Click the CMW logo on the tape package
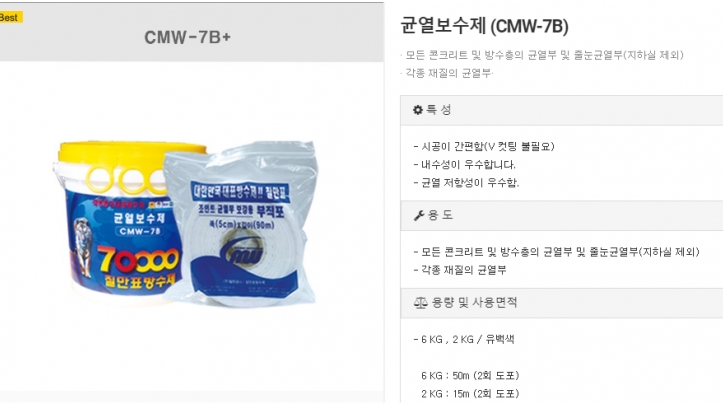723x414 pixels. [x=241, y=250]
